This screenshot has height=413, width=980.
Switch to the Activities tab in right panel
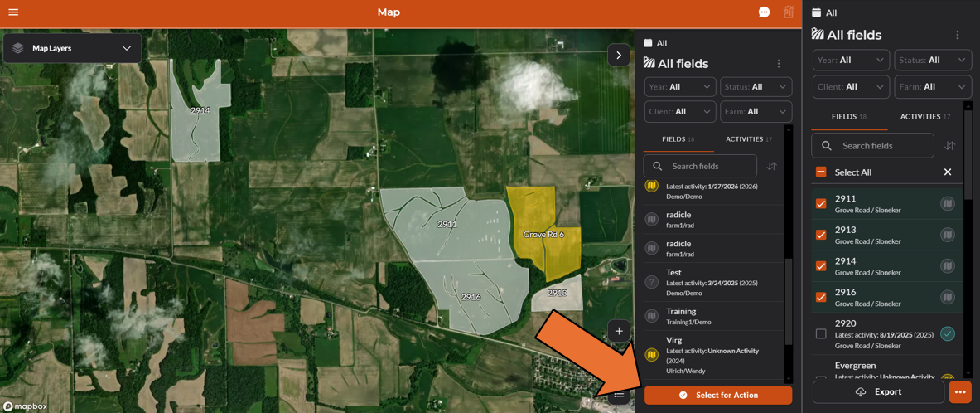click(x=925, y=116)
